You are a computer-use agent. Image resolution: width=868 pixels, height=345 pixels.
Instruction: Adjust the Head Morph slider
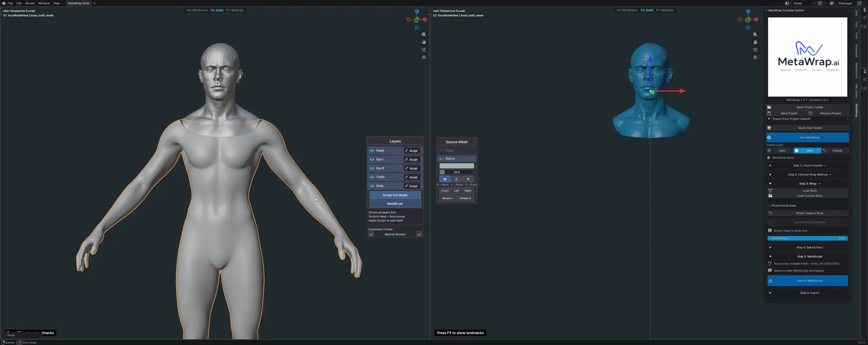coord(808,238)
